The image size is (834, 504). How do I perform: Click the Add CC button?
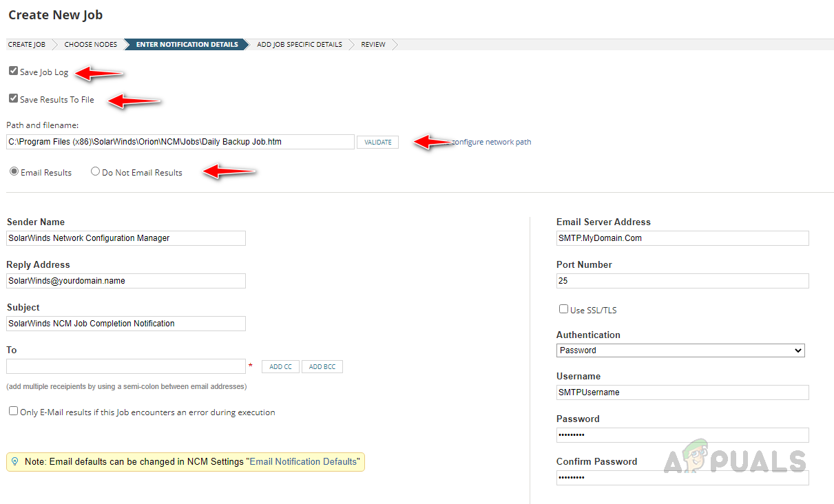[x=280, y=366]
